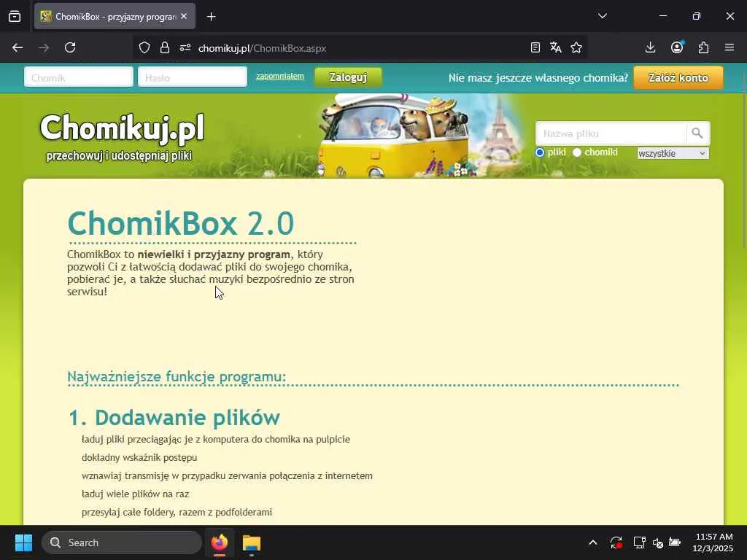Open File Explorer from the taskbar
This screenshot has height=560, width=747.
(252, 542)
